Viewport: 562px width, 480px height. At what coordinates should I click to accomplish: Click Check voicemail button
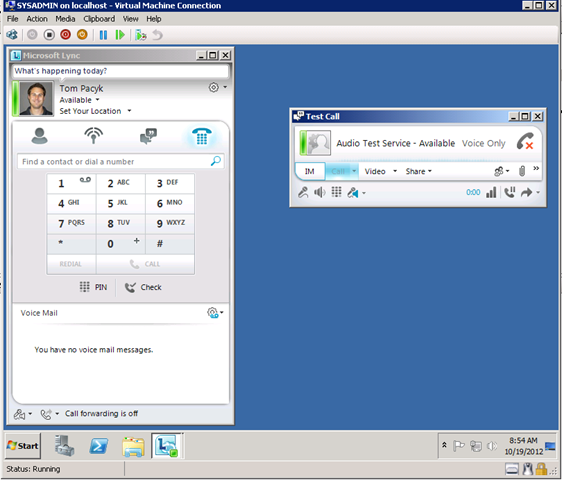point(143,287)
